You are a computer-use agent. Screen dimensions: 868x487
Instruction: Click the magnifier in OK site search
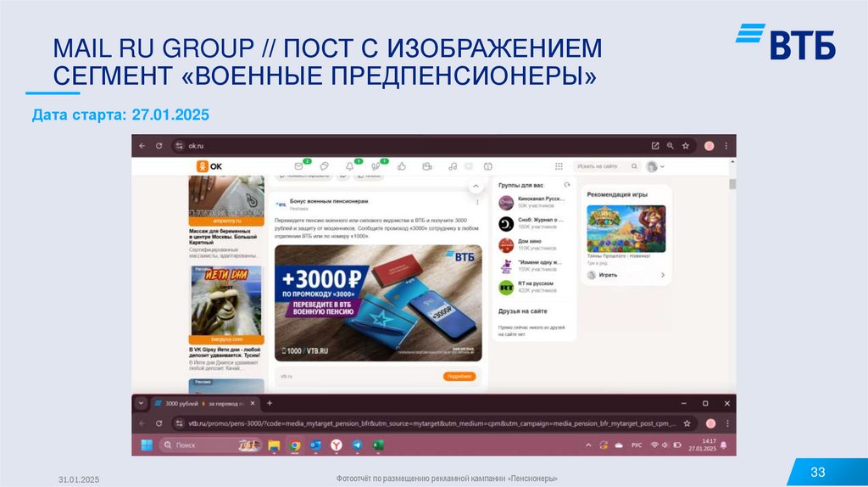pyautogui.click(x=634, y=166)
